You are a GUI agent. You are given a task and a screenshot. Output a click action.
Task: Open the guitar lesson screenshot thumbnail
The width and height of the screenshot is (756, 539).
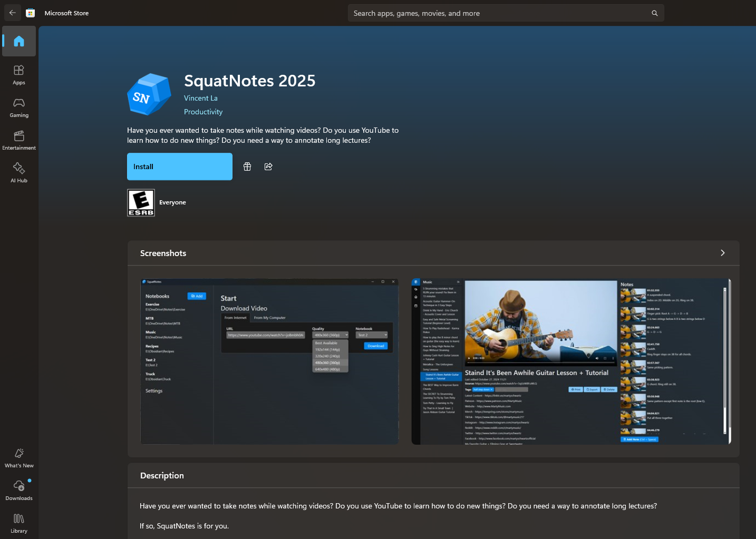pos(571,361)
